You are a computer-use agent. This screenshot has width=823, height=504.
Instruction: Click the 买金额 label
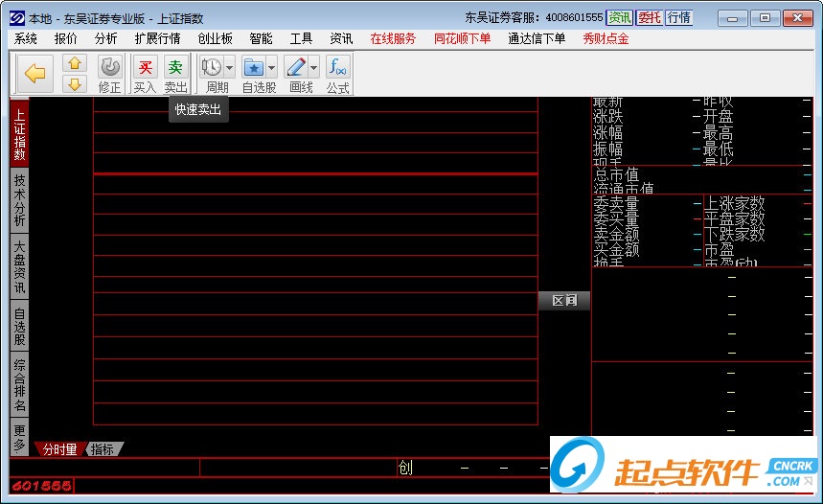click(x=616, y=249)
